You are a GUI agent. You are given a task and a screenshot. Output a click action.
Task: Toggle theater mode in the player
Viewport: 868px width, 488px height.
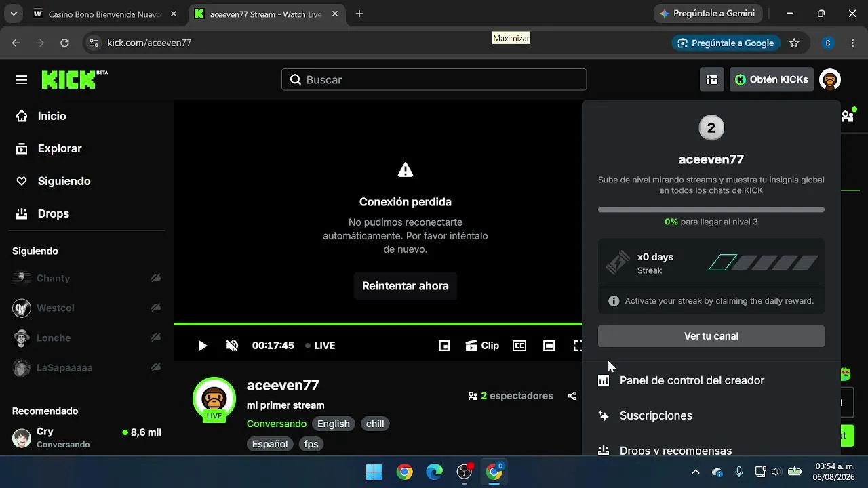pyautogui.click(x=549, y=346)
